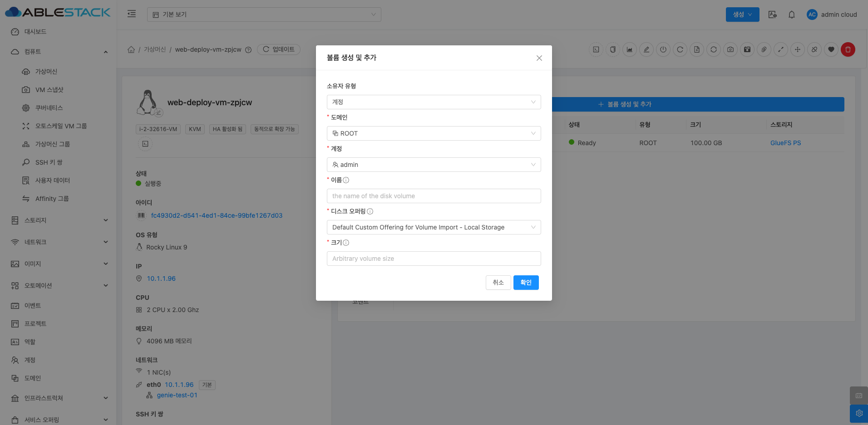
Task: Click the paperclip attach ISO icon
Action: 764,49
